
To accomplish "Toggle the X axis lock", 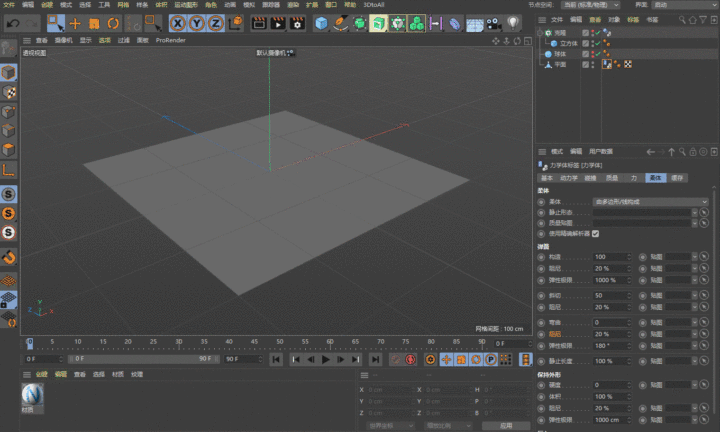I will point(178,22).
